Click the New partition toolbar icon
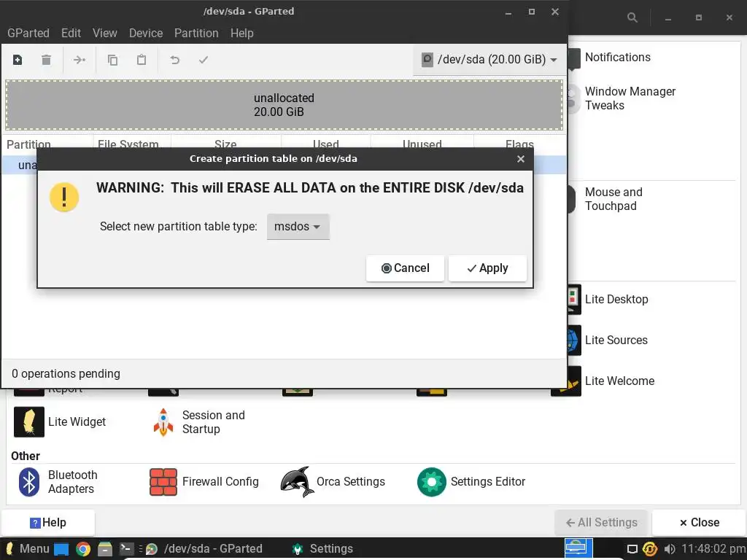The height and width of the screenshot is (560, 747). pyautogui.click(x=18, y=60)
